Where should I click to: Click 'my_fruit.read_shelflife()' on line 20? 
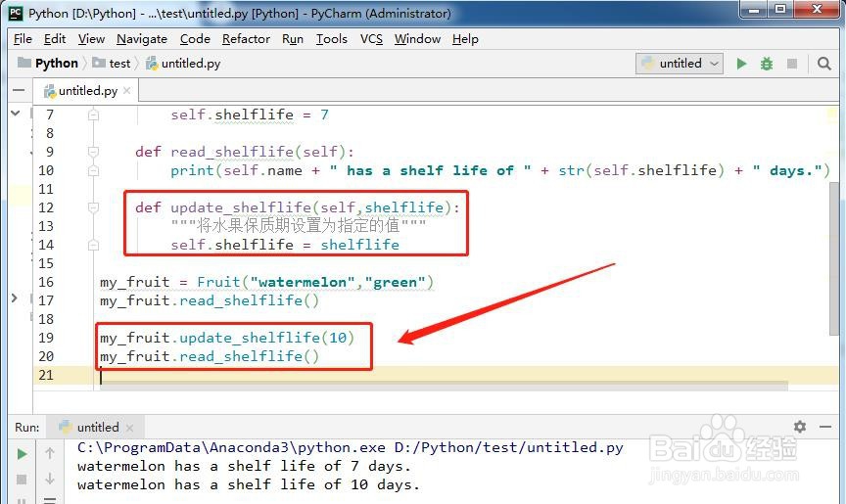coord(210,356)
